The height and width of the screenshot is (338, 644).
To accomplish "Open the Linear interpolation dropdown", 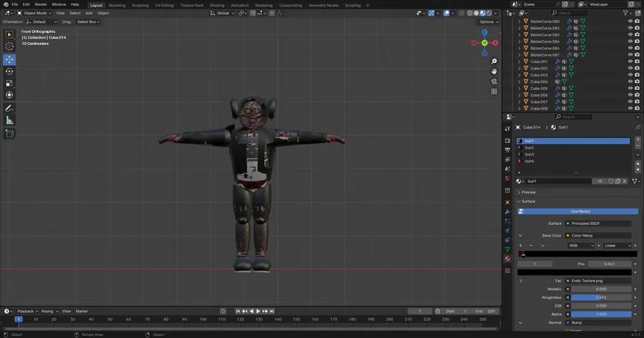I will click(x=618, y=246).
